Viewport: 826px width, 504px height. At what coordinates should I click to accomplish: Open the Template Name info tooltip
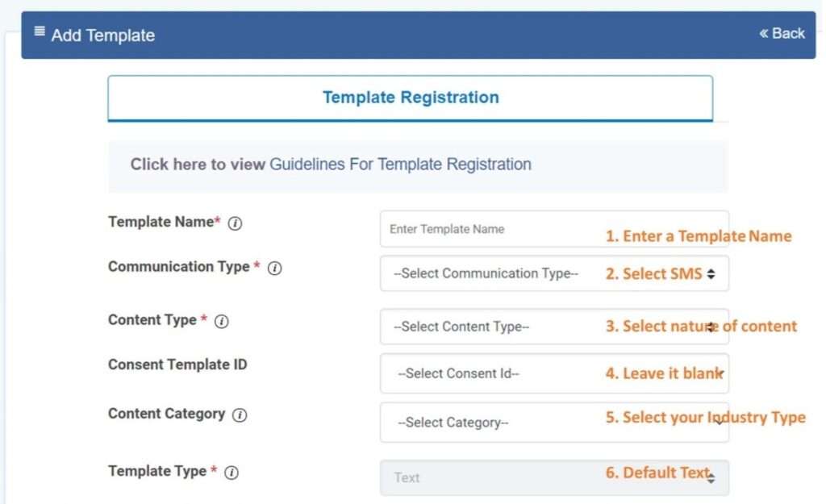pyautogui.click(x=234, y=223)
